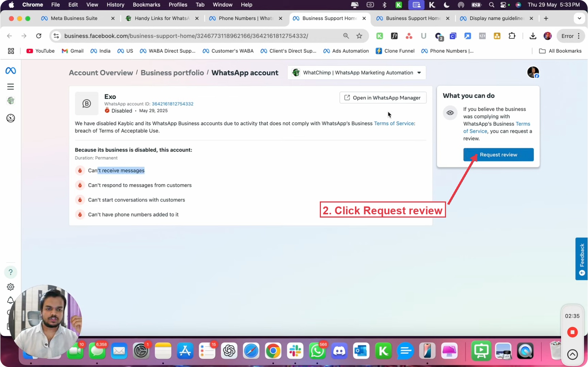Viewport: 588px width, 367px height.
Task: Open the Gmail bookmark
Action: (x=73, y=51)
